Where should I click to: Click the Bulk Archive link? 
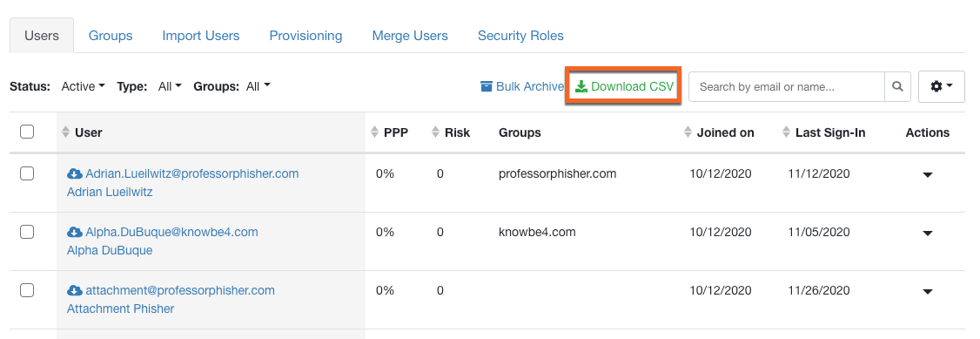tap(522, 86)
